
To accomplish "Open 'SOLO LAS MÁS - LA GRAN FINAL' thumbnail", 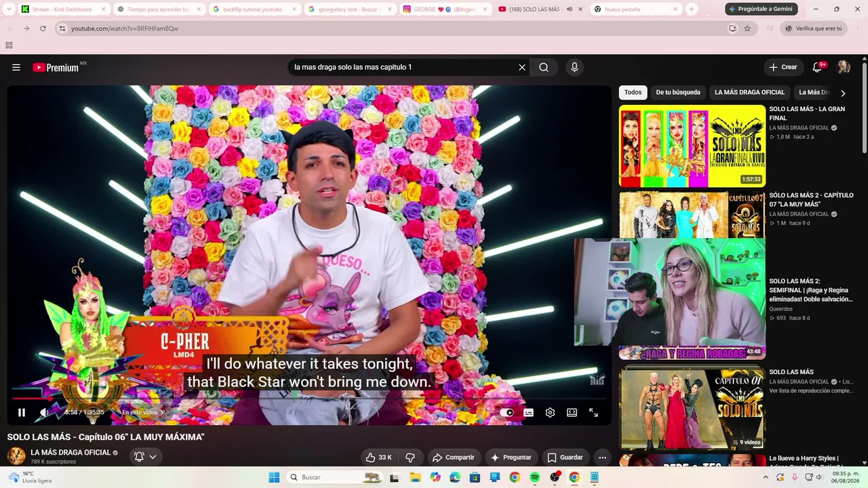I will pos(692,146).
